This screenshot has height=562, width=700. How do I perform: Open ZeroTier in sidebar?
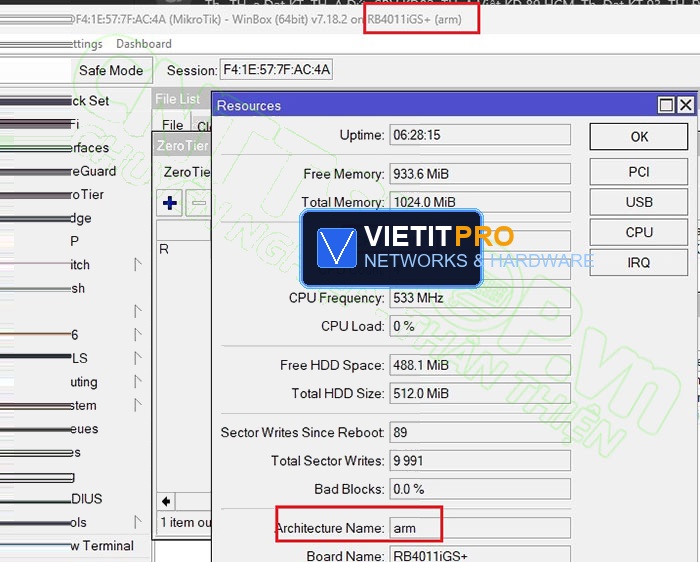pyautogui.click(x=87, y=195)
